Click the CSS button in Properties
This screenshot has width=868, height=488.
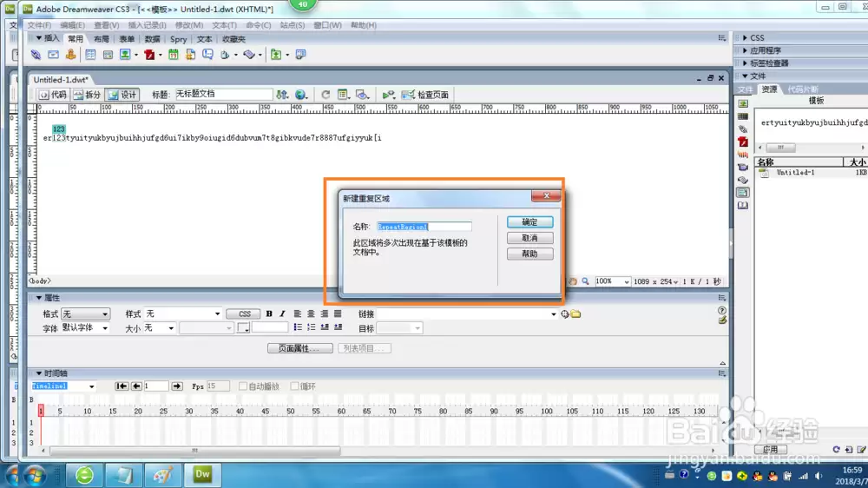coord(244,314)
